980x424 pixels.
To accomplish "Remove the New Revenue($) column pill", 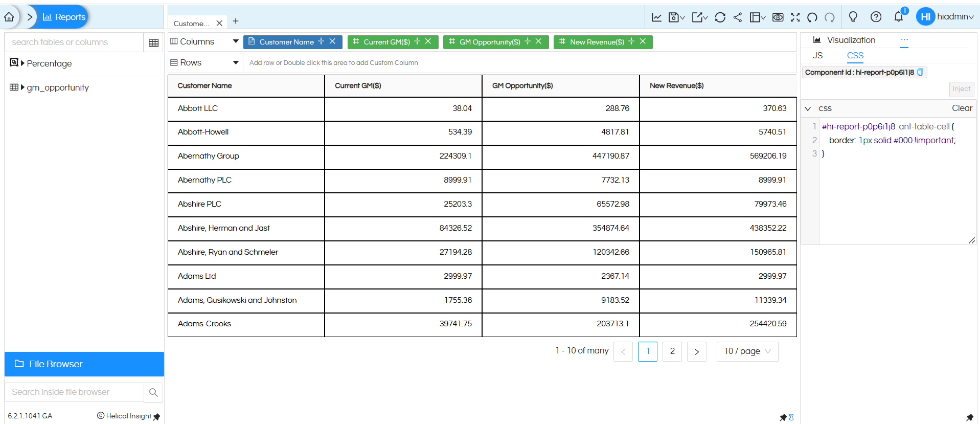I will pos(643,41).
